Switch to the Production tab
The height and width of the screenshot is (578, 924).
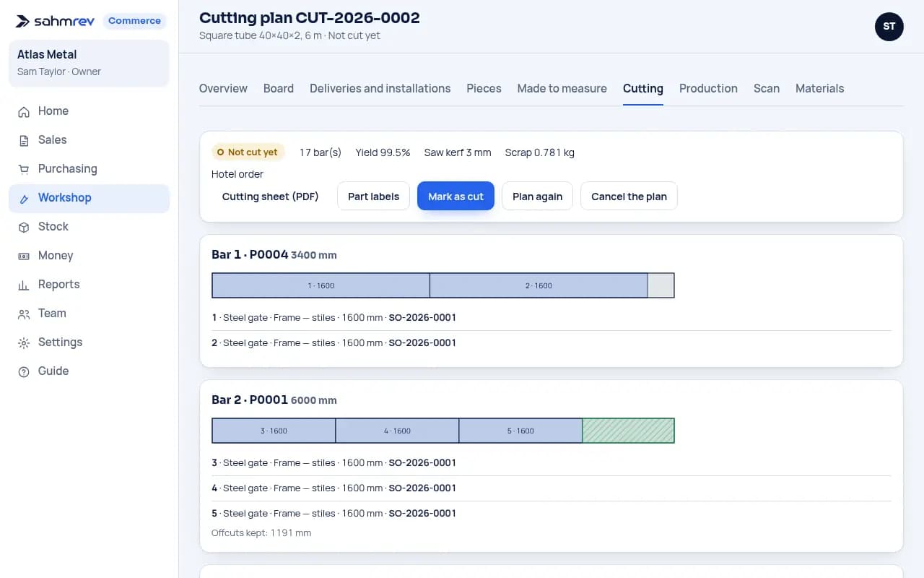pos(708,88)
